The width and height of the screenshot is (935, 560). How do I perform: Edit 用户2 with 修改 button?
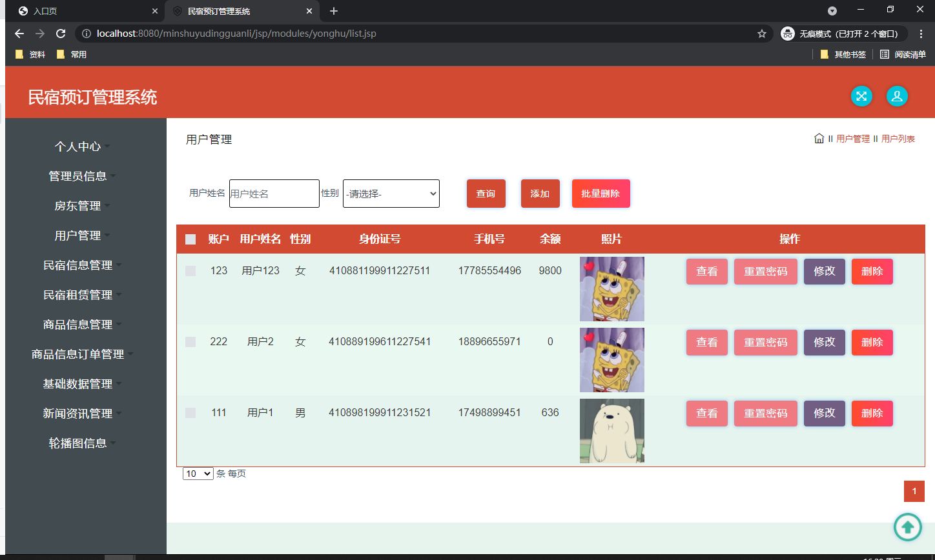pos(825,343)
